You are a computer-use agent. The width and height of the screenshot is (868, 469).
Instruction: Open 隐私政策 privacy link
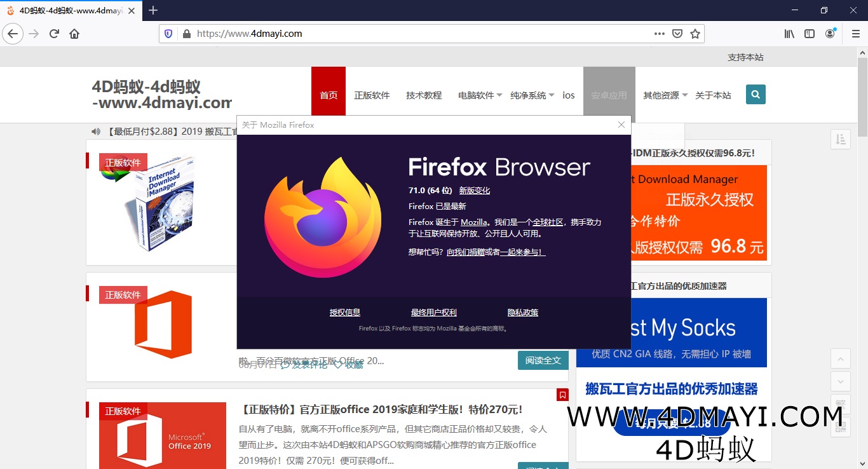[523, 313]
